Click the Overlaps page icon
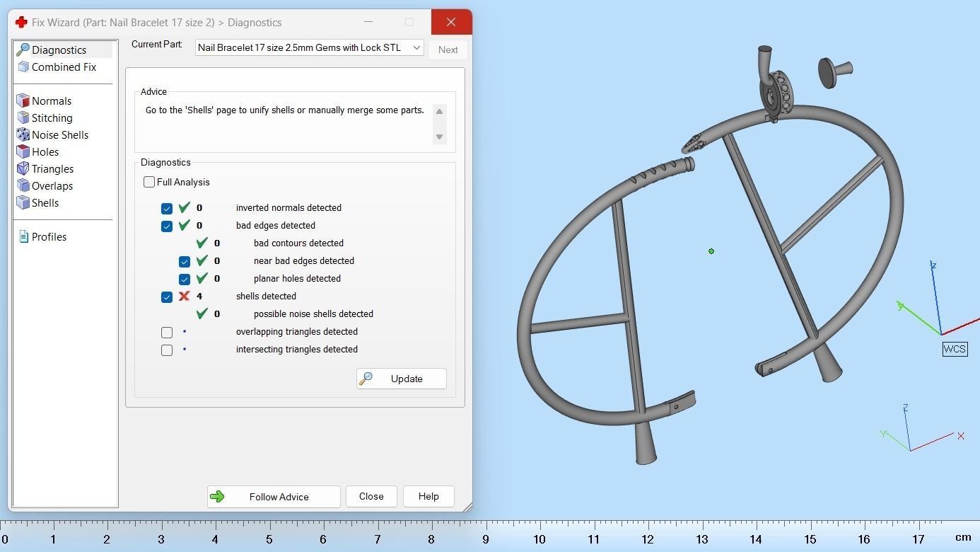 23,185
